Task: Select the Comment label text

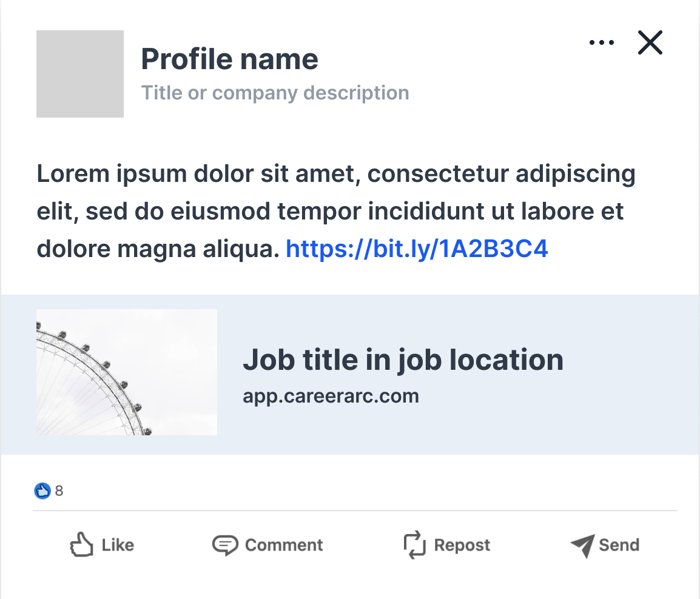Action: click(x=284, y=545)
